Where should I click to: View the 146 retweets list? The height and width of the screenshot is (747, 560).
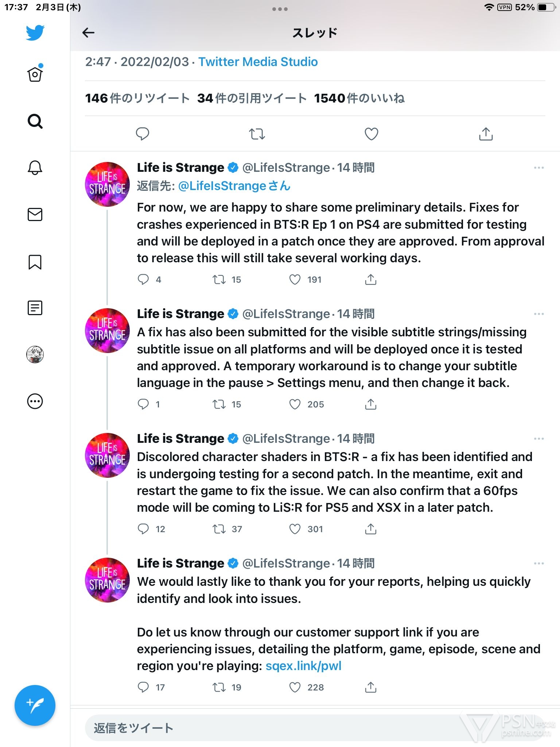coord(137,98)
